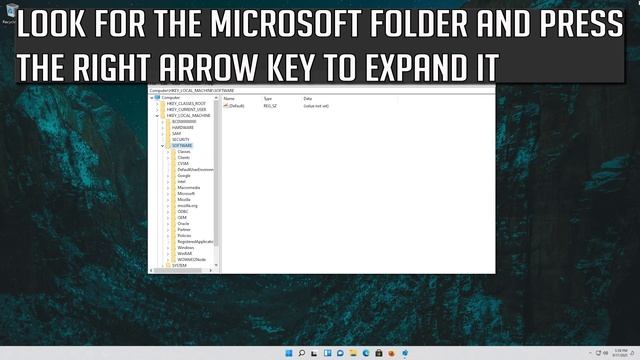This screenshot has height=360, width=640.
Task: Open the network and volume tray icons
Action: 602,353
